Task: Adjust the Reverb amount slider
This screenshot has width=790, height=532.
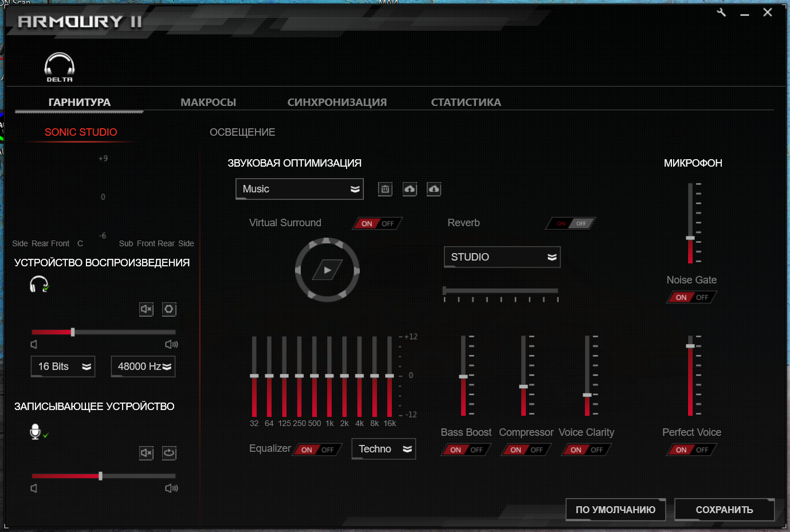Action: coord(501,291)
